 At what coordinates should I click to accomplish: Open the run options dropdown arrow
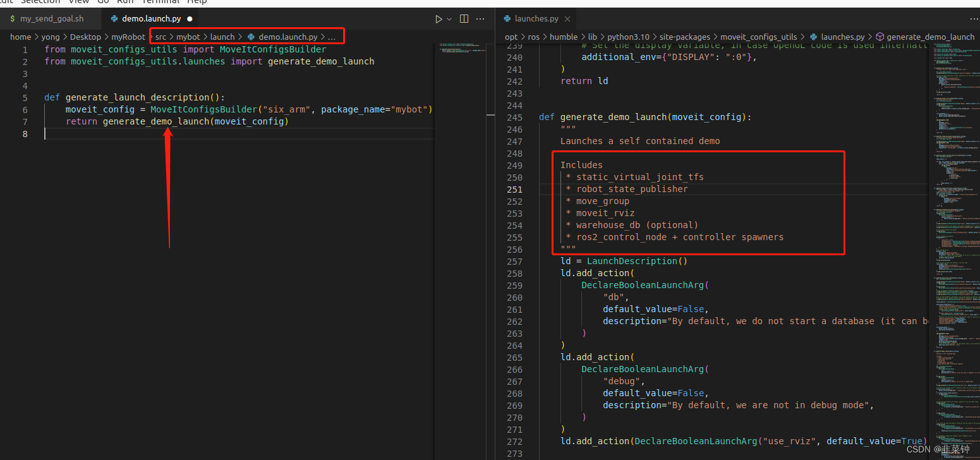449,19
